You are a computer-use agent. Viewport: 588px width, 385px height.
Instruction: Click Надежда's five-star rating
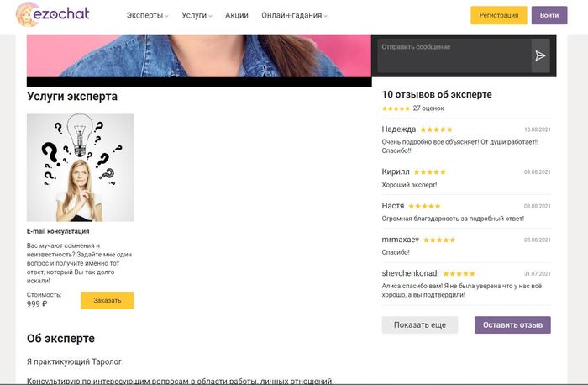click(x=436, y=129)
